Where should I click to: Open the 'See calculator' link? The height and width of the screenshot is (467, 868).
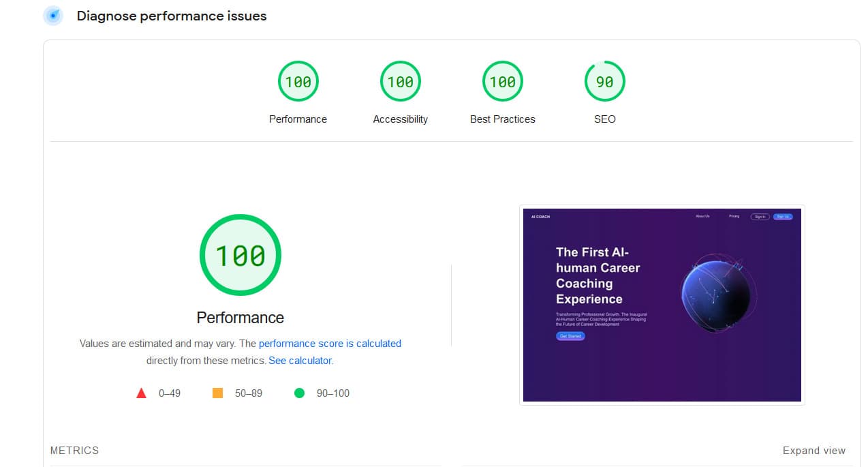point(300,361)
